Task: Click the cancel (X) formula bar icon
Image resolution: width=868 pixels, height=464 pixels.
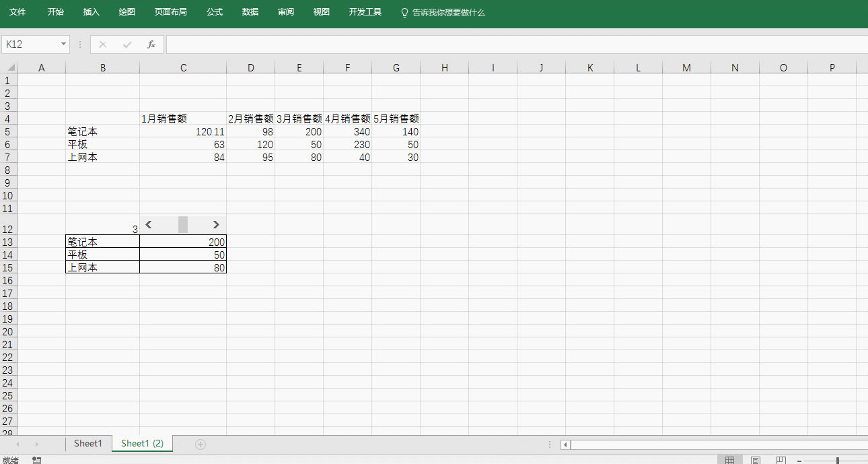Action: click(x=103, y=44)
